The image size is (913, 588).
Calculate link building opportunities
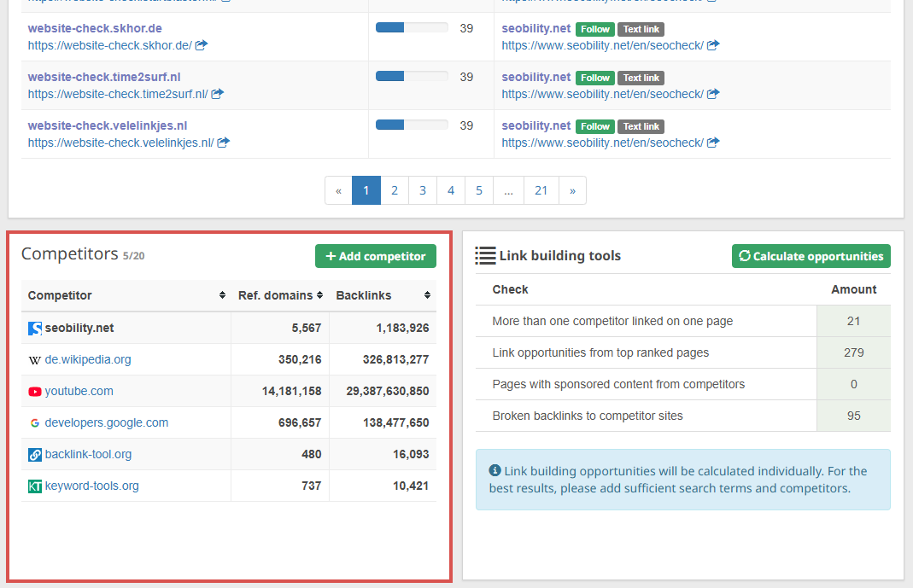811,256
